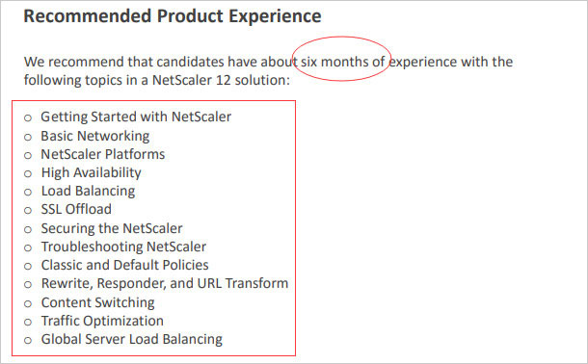Click the word 'candidates' in the paragraph
Image resolution: width=588 pixels, height=364 pixels.
click(191, 62)
